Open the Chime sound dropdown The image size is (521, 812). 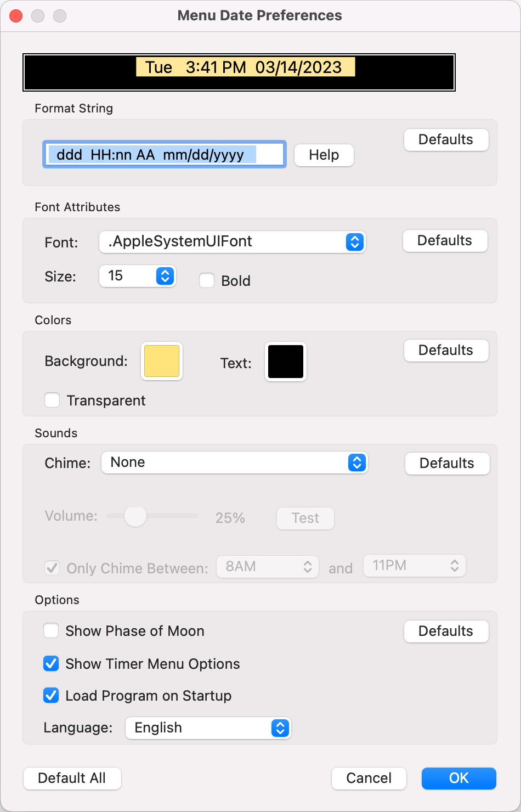[234, 463]
